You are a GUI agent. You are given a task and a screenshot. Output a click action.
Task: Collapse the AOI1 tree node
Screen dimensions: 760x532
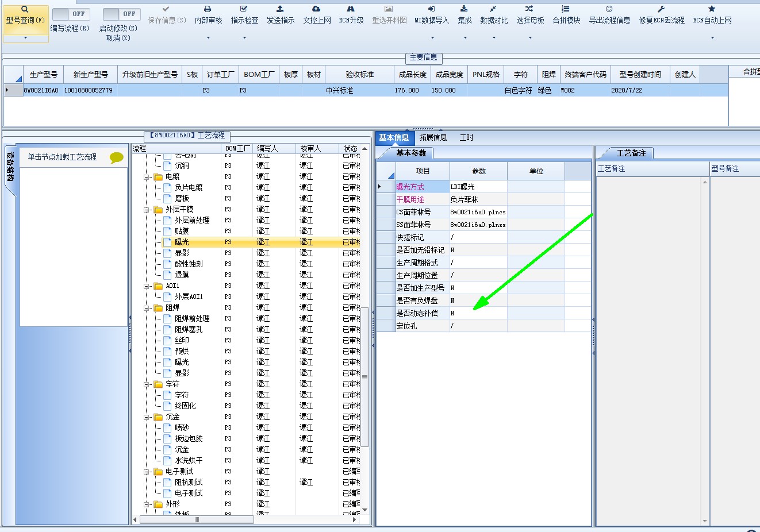pos(147,286)
